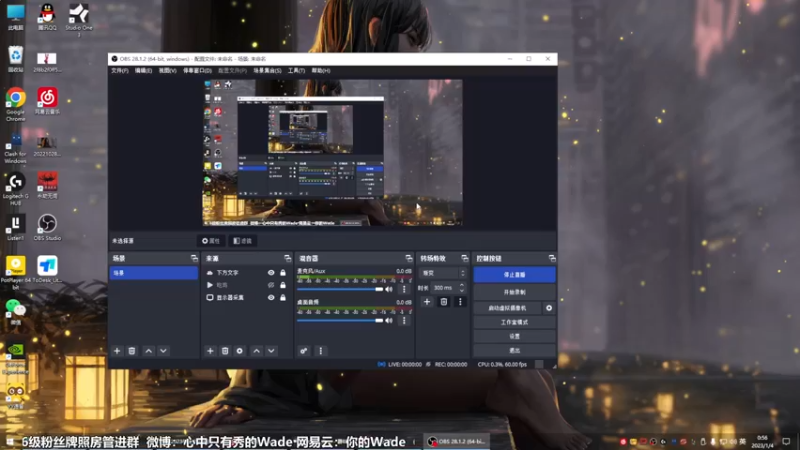The image size is (800, 450).
Task: Click the 设置 button in Controls
Action: 514,337
